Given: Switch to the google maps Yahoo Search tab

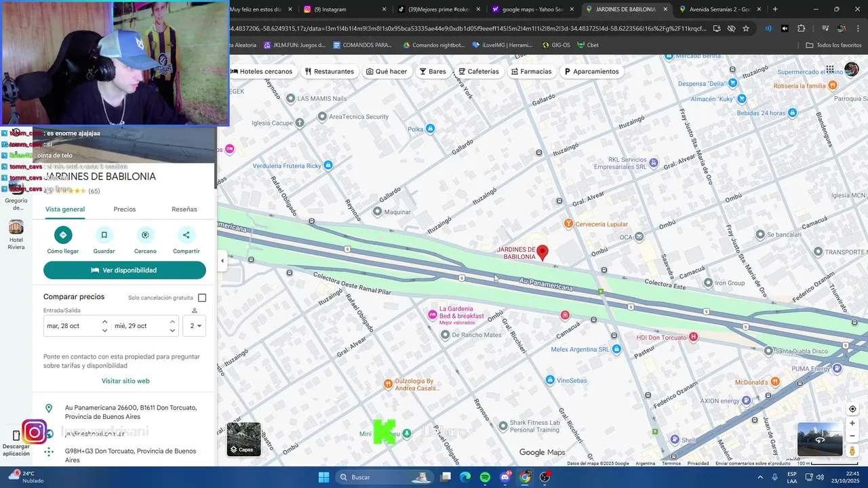Looking at the screenshot, I should [532, 9].
